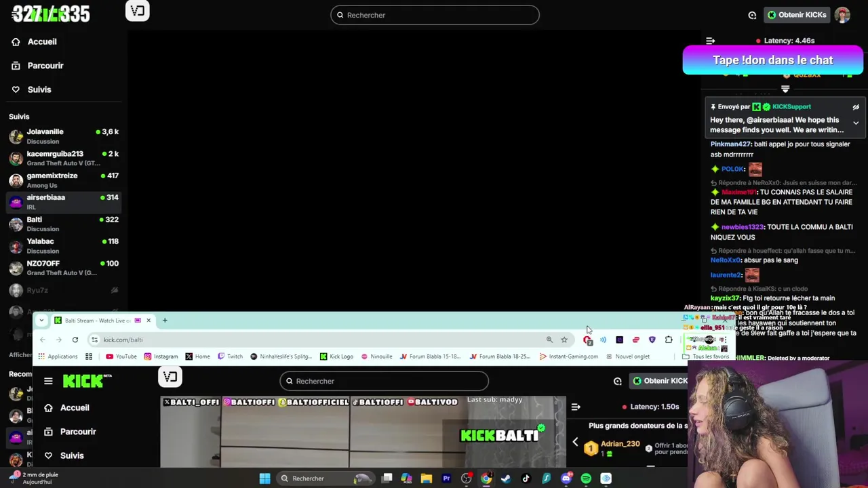Open Discord from taskbar
Viewport: 868px width, 488px height.
566,479
